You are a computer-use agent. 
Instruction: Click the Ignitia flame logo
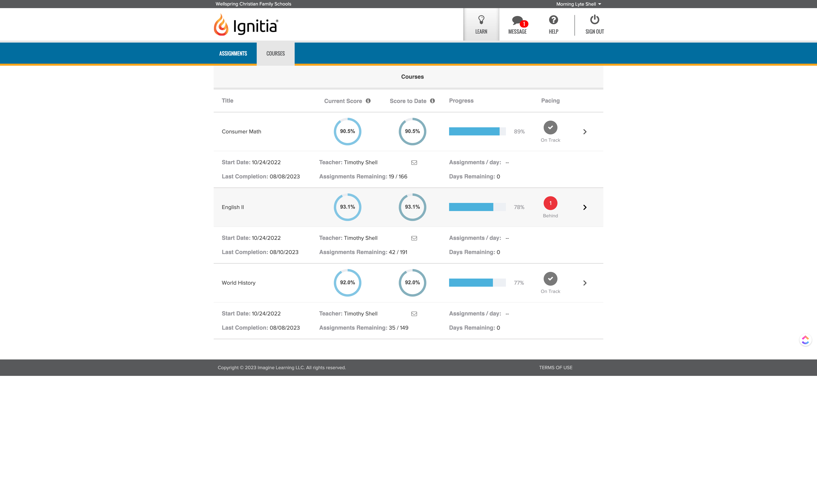pyautogui.click(x=246, y=25)
